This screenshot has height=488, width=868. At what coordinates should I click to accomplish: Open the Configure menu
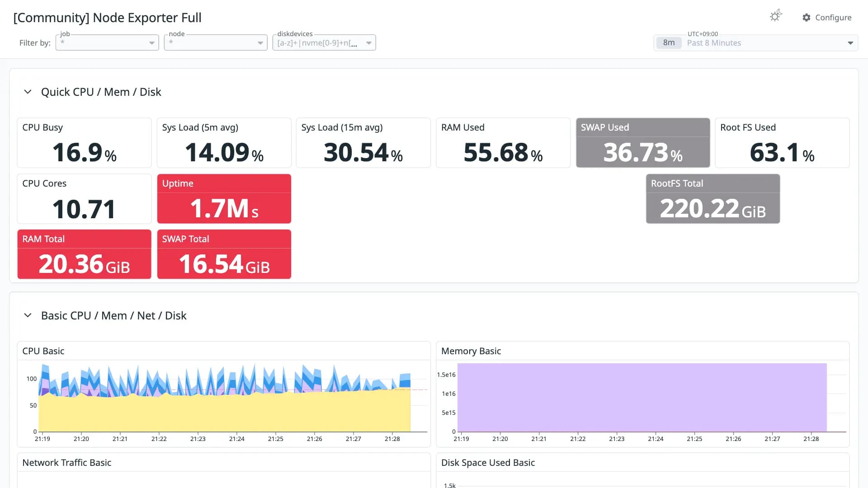(827, 17)
